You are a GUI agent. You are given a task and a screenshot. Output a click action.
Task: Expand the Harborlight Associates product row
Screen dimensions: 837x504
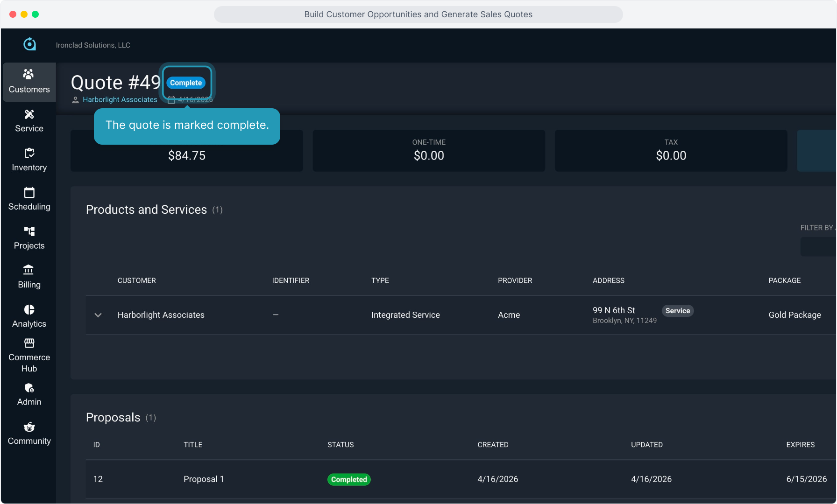(98, 315)
